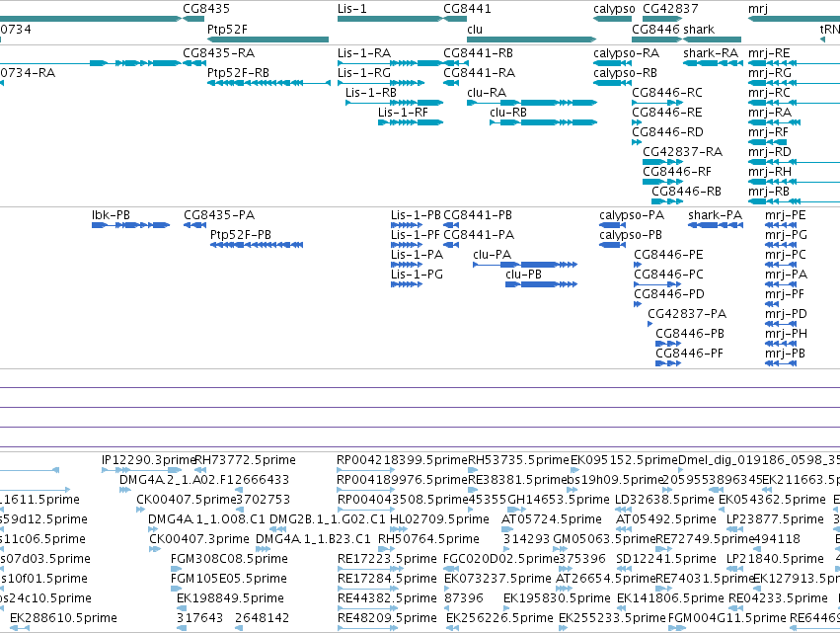Click protein feature mrj-PB
Screen dimensions: 840x633
(x=785, y=354)
